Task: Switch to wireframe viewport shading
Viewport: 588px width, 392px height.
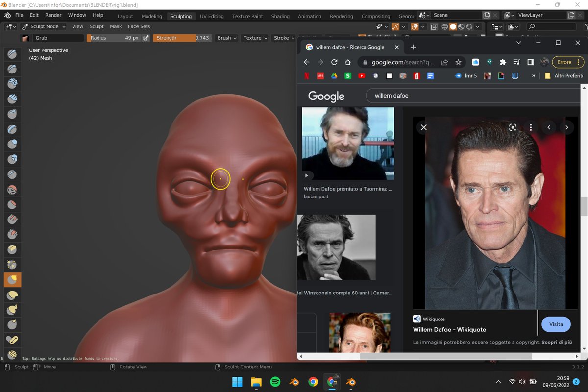Action: 445,26
